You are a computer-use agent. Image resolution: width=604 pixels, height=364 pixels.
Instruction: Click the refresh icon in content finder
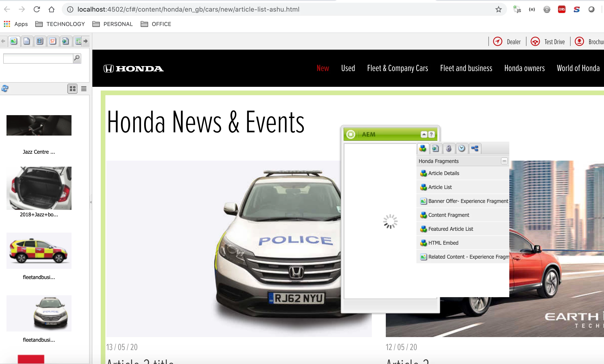pos(5,88)
